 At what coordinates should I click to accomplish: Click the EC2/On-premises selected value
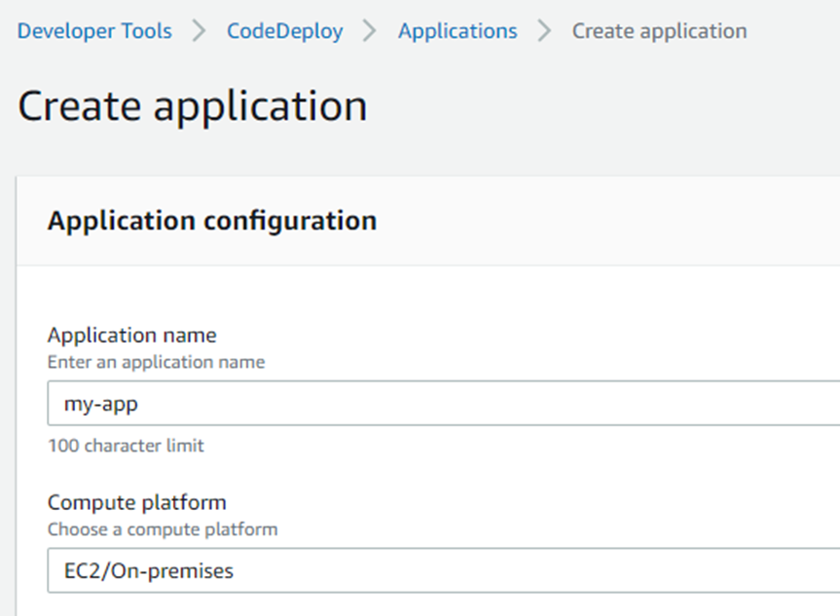click(142, 570)
